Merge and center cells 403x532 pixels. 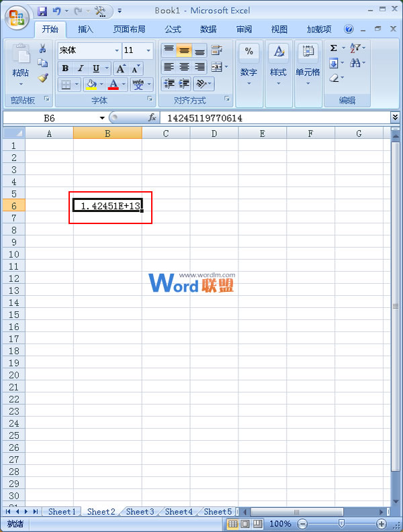click(x=217, y=67)
